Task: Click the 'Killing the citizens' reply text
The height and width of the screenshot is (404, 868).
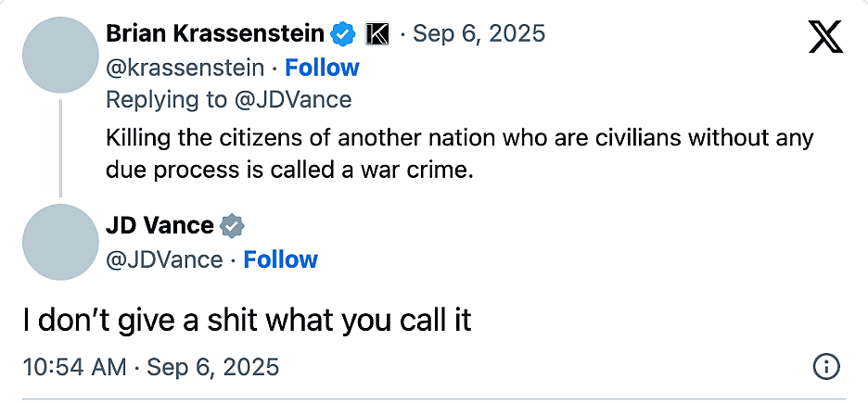Action: point(459,154)
